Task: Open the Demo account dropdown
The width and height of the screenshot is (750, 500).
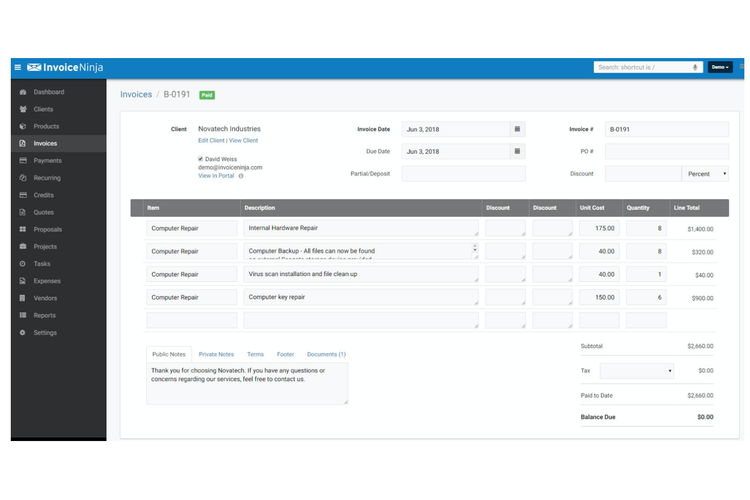Action: click(720, 67)
